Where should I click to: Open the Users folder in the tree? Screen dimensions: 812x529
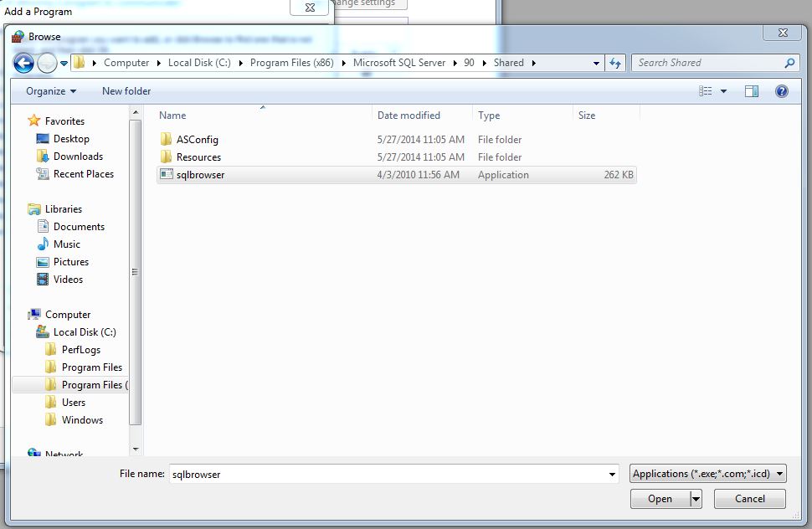click(x=73, y=403)
